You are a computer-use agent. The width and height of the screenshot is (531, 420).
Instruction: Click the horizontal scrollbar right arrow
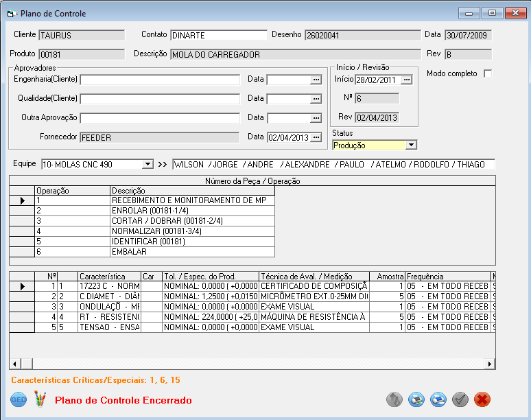[x=490, y=364]
